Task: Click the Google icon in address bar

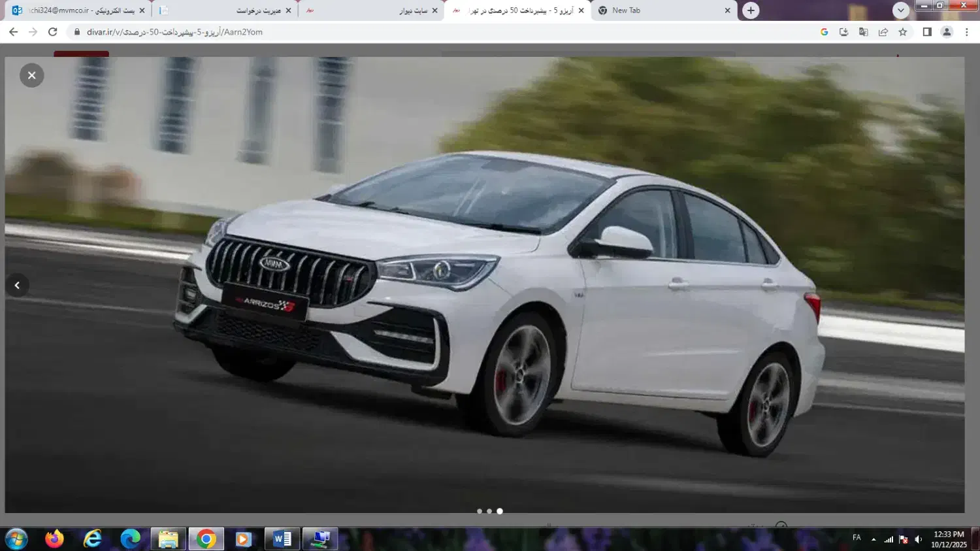Action: coord(825,32)
